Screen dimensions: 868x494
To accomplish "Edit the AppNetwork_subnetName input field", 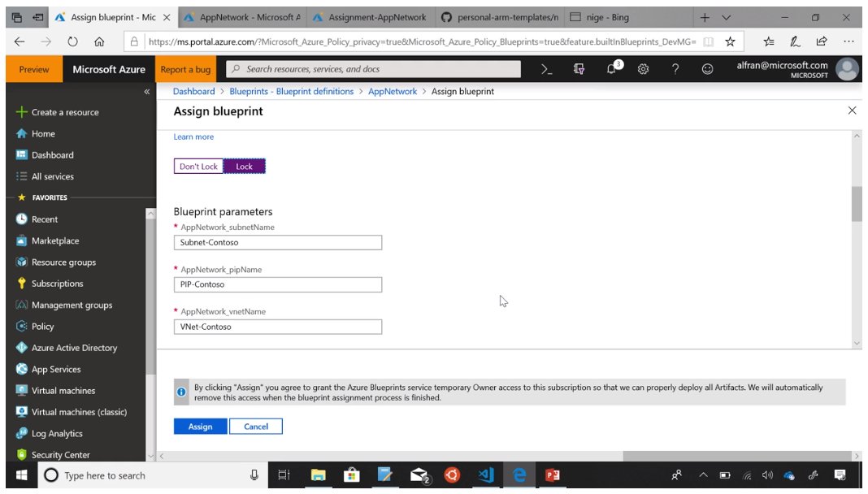I will (277, 242).
